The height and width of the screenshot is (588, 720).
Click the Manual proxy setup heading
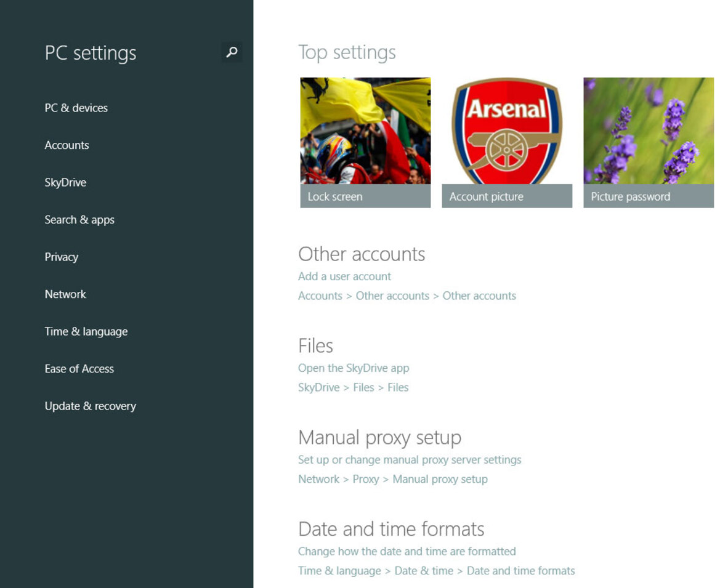click(380, 438)
